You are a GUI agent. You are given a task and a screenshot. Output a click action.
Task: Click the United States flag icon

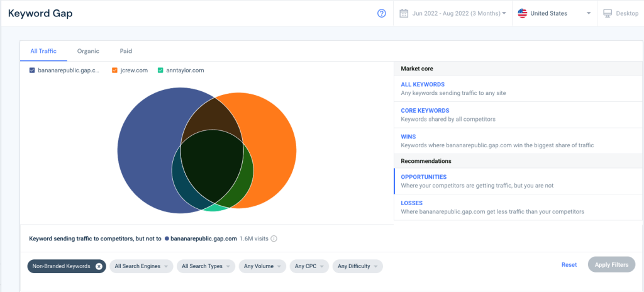coord(523,14)
